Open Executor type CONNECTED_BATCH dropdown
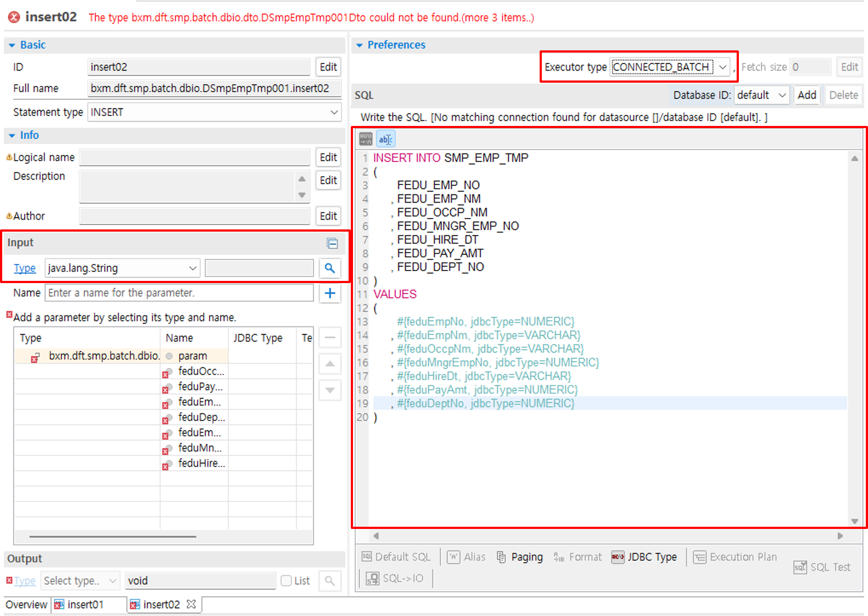The height and width of the screenshot is (616, 868). 723,67
